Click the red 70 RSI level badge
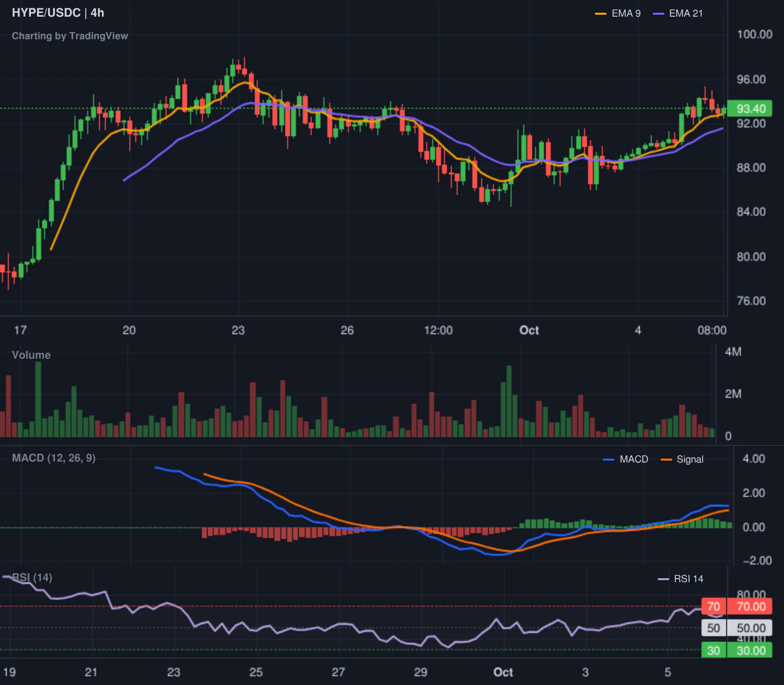Image resolution: width=784 pixels, height=685 pixels. 713,607
